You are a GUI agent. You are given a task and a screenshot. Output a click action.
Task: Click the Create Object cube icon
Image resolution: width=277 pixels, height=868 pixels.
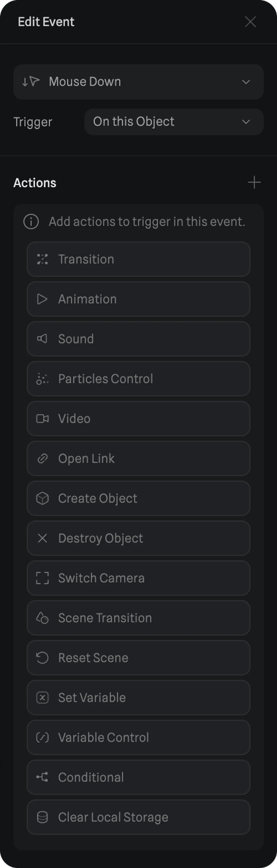[x=43, y=498]
